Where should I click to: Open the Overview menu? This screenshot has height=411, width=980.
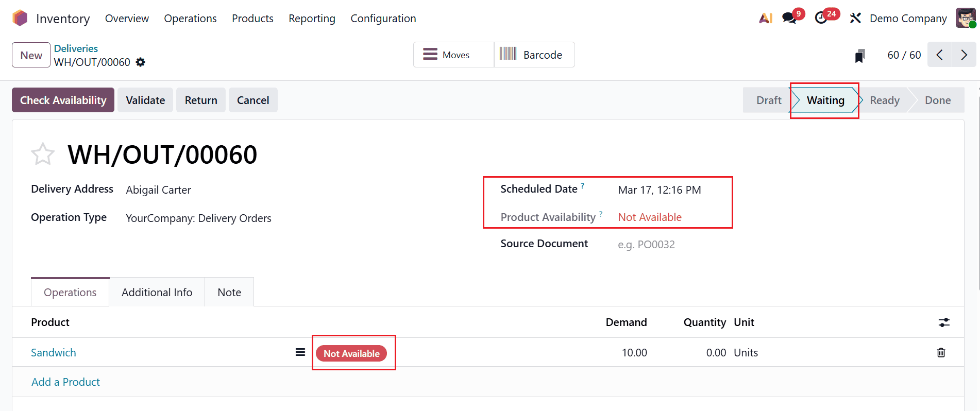coord(127,19)
